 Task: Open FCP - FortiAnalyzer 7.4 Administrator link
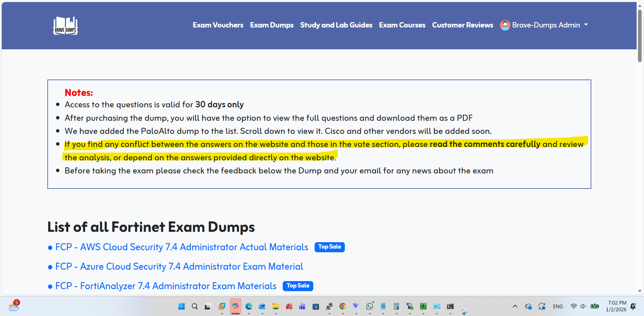(x=166, y=286)
